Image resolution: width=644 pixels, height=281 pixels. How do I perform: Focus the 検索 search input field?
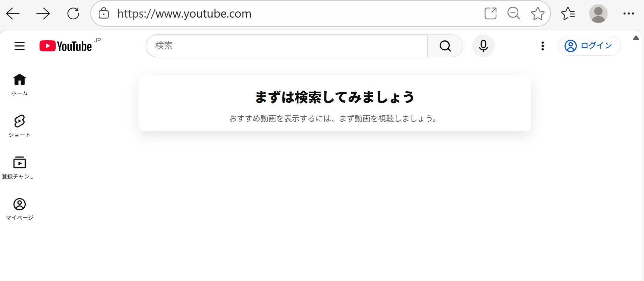coord(287,46)
